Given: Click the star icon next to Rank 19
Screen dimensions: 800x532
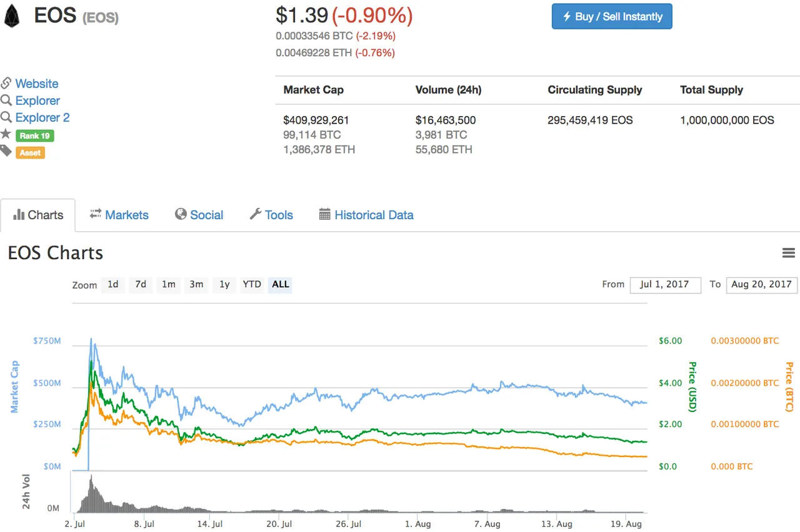Looking at the screenshot, I should pos(6,134).
